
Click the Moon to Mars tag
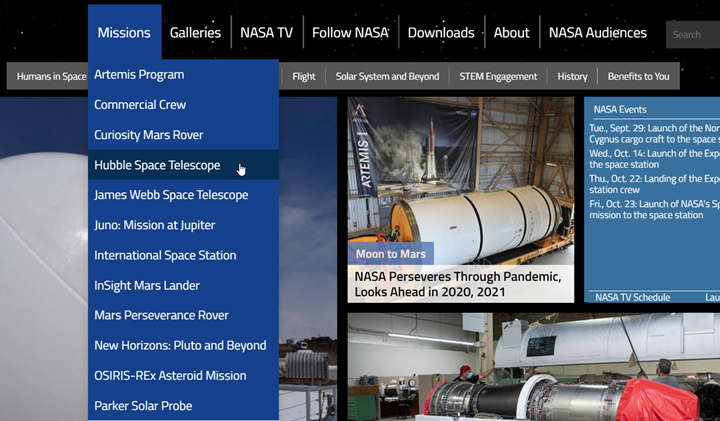click(x=391, y=254)
